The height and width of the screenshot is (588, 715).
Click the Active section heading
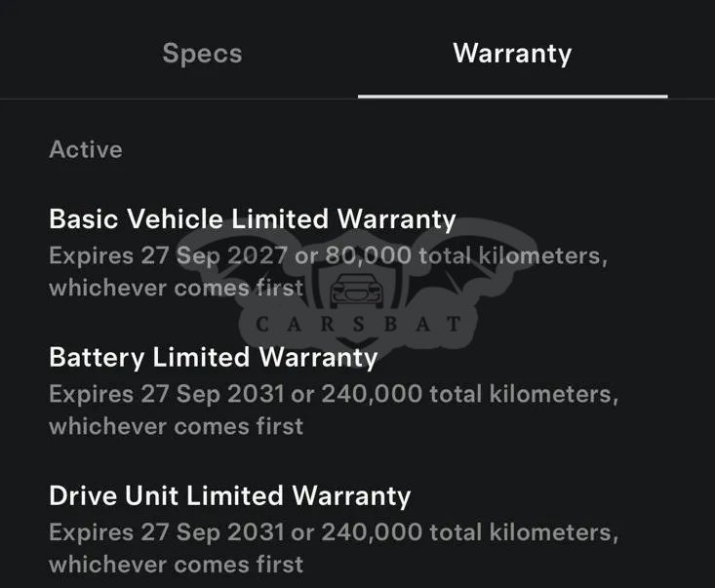(x=86, y=149)
